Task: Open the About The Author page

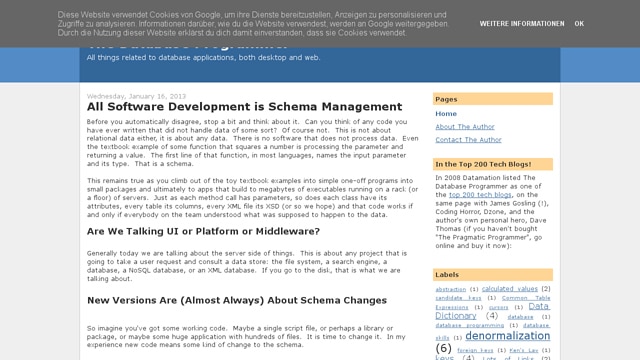Action: (464, 127)
